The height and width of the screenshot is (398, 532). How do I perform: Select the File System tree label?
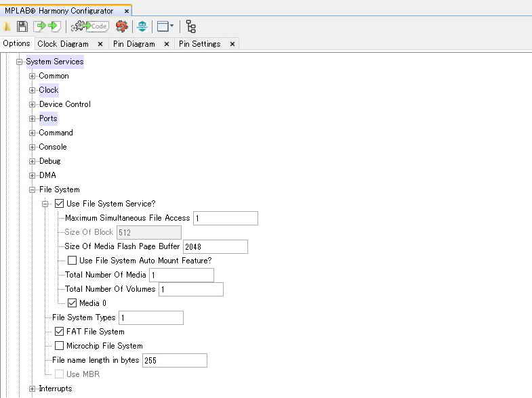pos(60,190)
